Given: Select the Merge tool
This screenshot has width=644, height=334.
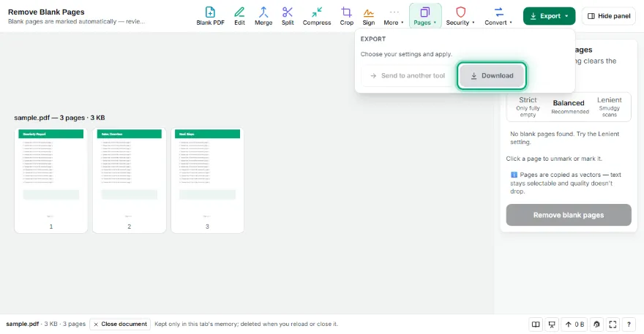Looking at the screenshot, I should point(263,16).
